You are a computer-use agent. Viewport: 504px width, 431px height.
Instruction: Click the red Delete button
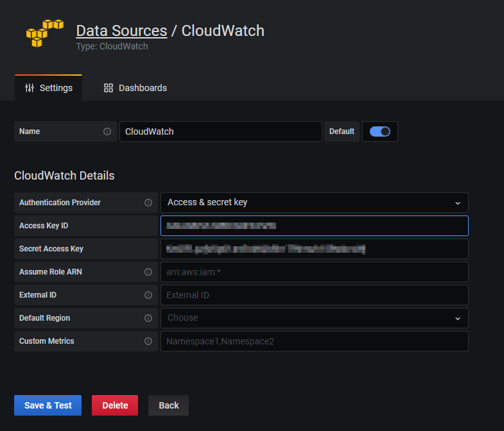click(115, 405)
